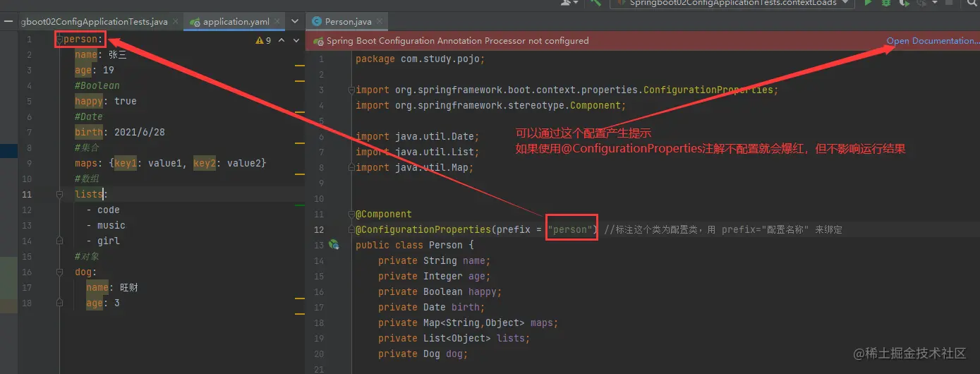Screen dimensions: 980x374
Task: Click Spring icon in configuration warning banner
Action: click(319, 41)
